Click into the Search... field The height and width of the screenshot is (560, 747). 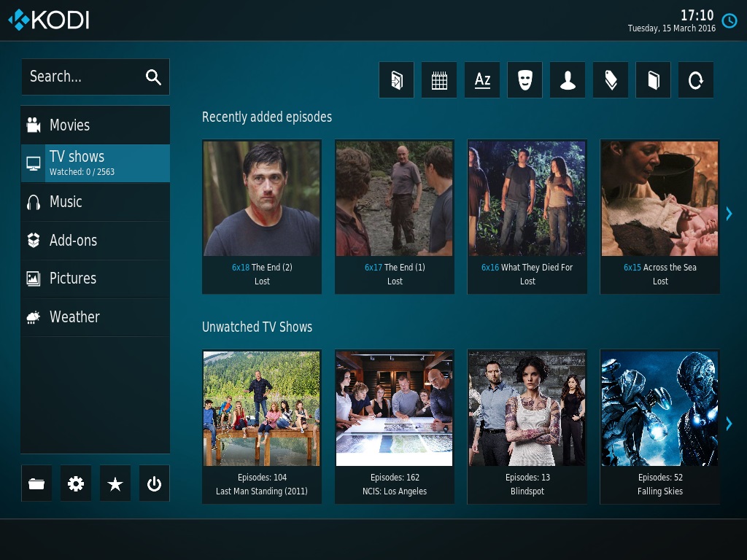pyautogui.click(x=96, y=77)
